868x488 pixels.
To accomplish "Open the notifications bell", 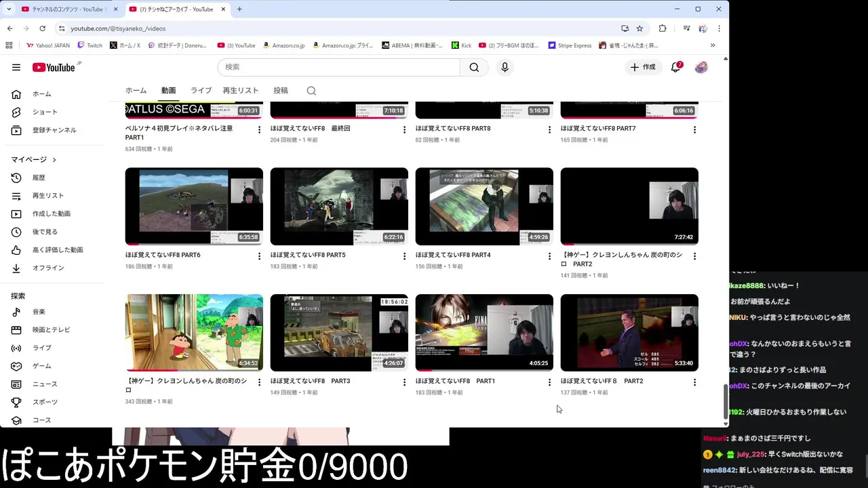I will tap(675, 67).
